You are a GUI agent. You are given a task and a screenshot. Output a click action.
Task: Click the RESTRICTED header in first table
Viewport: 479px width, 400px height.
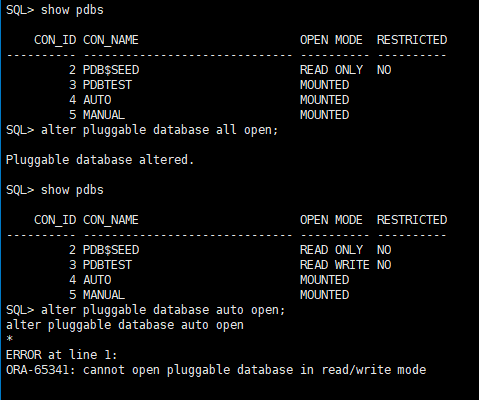coord(412,40)
